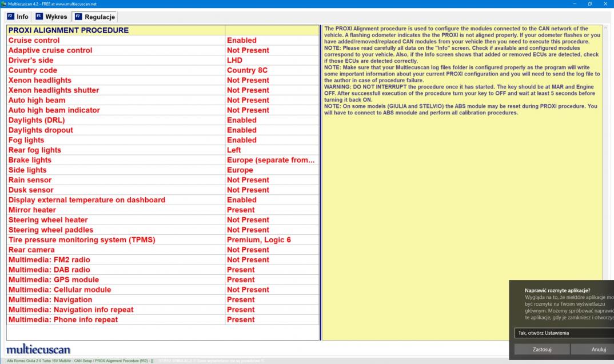Viewport: 614px width, 364px height.
Task: Click the 'Country 8C' value
Action: (247, 70)
